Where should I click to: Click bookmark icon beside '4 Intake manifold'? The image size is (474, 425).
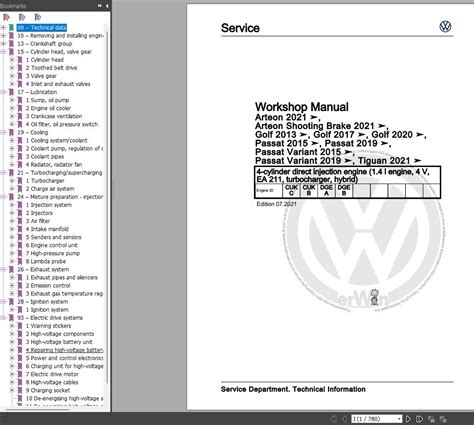coord(20,229)
